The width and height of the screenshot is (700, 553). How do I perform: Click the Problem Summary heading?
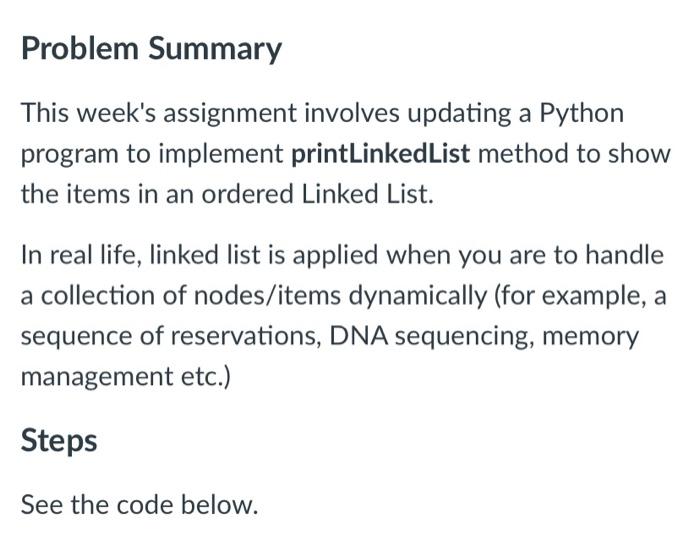coord(151,49)
